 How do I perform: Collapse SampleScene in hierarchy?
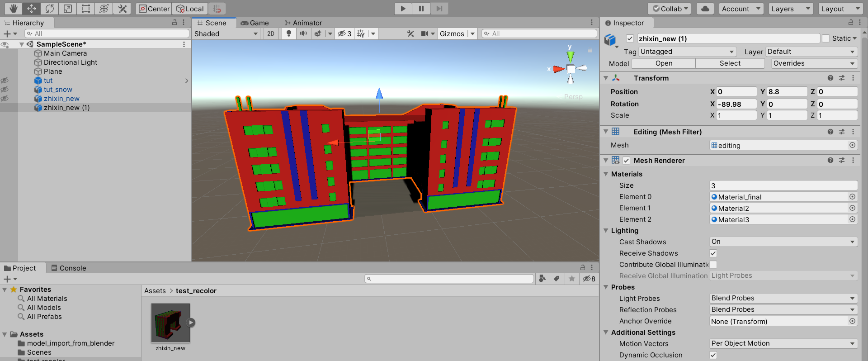(x=21, y=44)
